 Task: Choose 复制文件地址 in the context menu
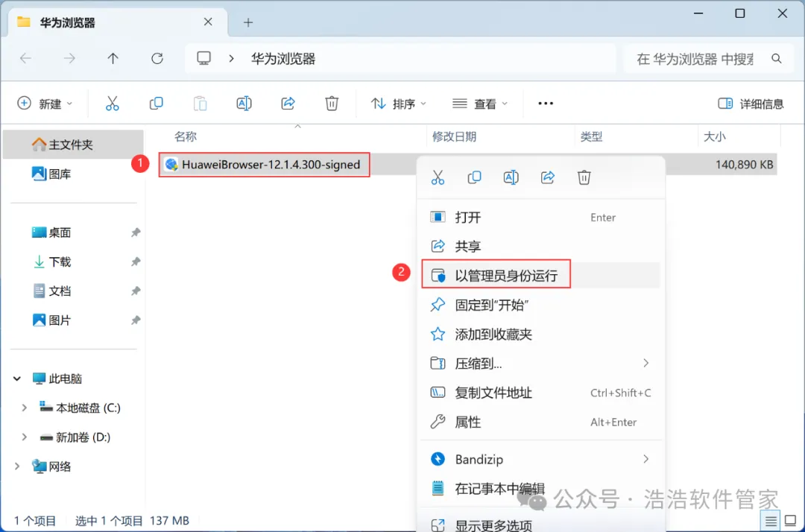tap(540, 393)
